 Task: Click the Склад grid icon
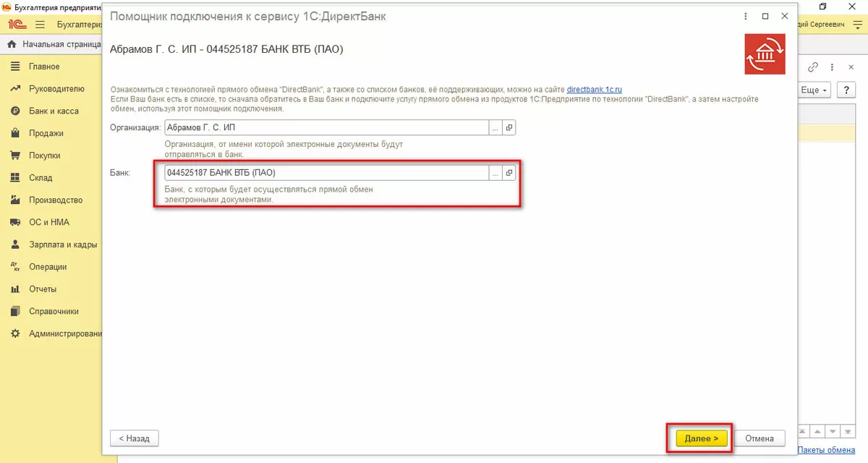pyautogui.click(x=14, y=178)
